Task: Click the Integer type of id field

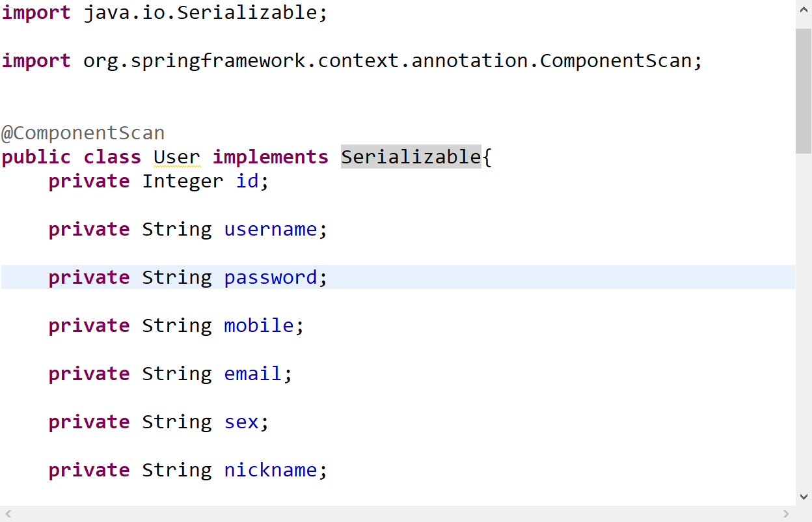Action: 182,181
